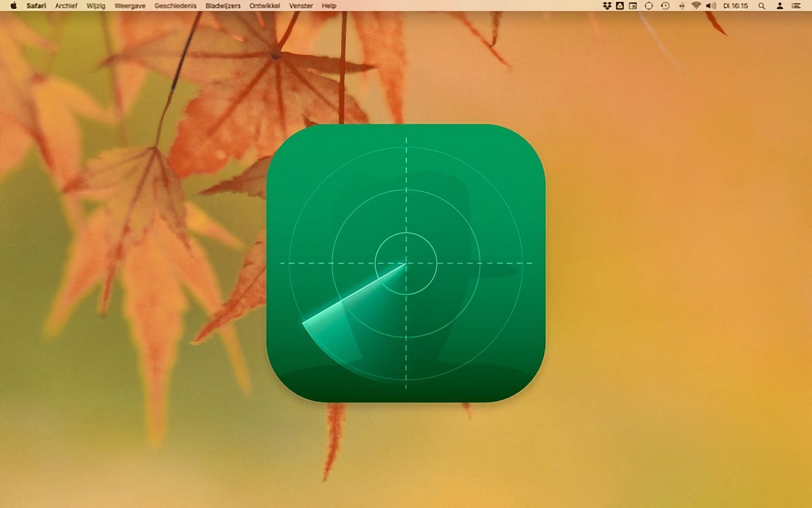This screenshot has height=508, width=812.
Task: Open the Apple menu
Action: pos(13,6)
